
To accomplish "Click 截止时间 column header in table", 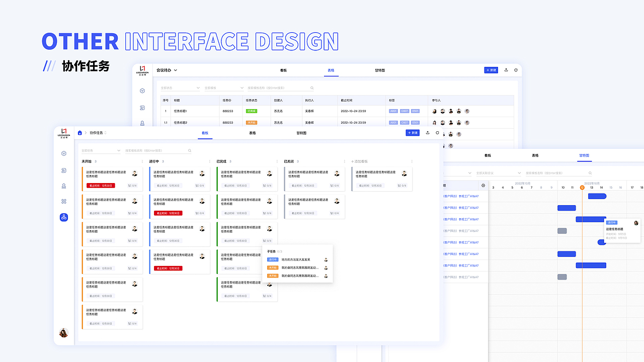I will pyautogui.click(x=347, y=100).
